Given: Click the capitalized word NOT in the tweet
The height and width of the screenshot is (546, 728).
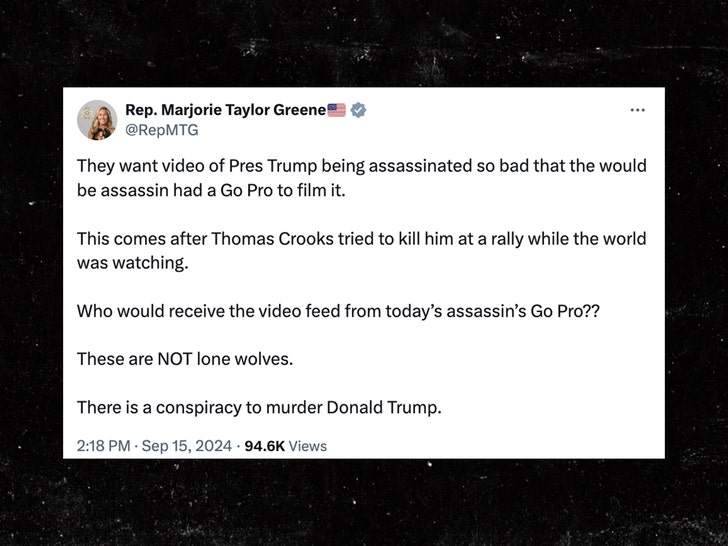Looking at the screenshot, I should coord(175,358).
